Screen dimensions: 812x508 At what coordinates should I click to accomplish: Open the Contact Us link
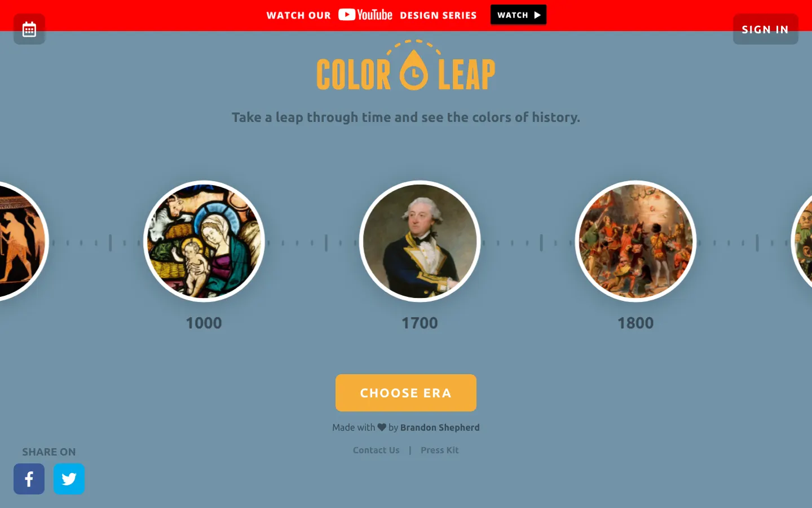click(376, 450)
